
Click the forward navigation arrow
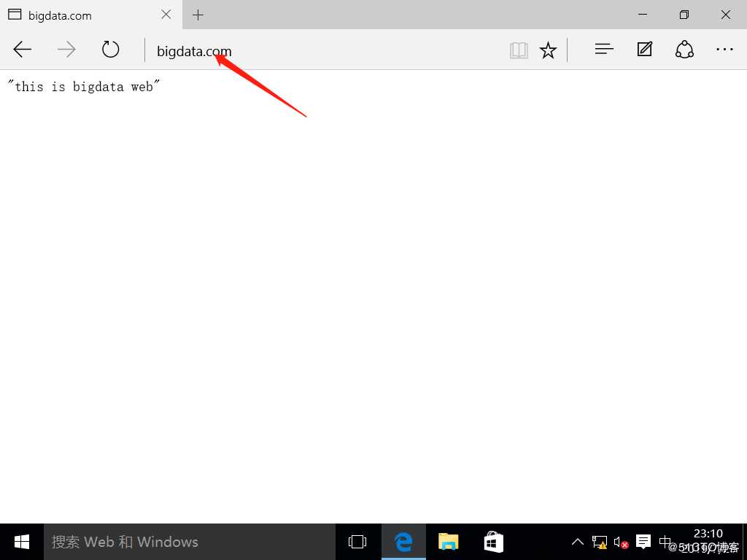pos(66,49)
